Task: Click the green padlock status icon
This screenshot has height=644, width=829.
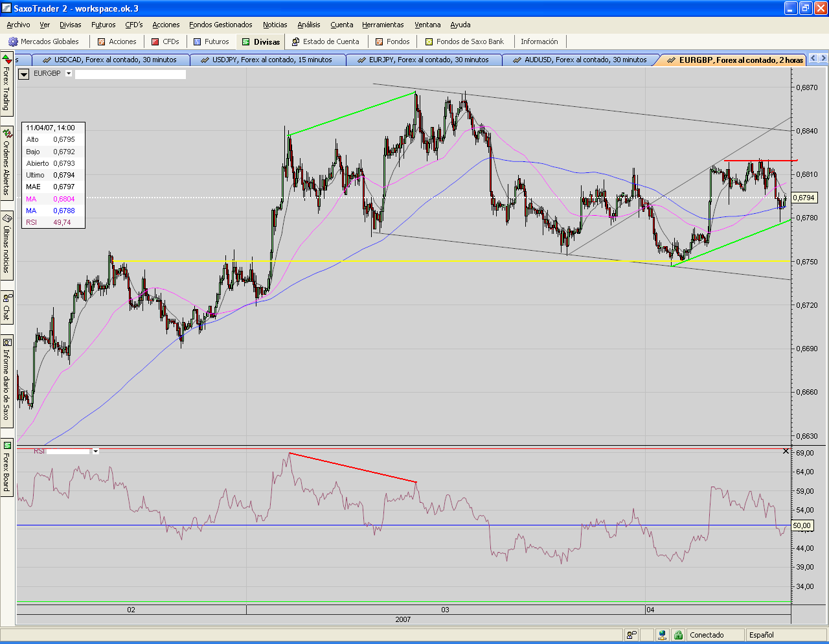Action: tap(678, 635)
